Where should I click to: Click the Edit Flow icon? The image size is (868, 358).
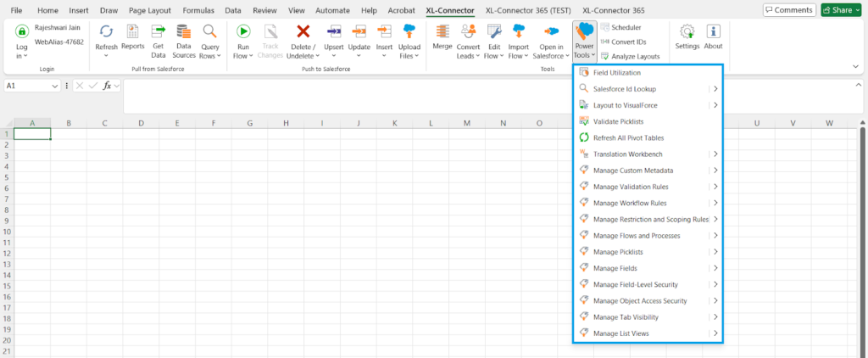click(494, 31)
